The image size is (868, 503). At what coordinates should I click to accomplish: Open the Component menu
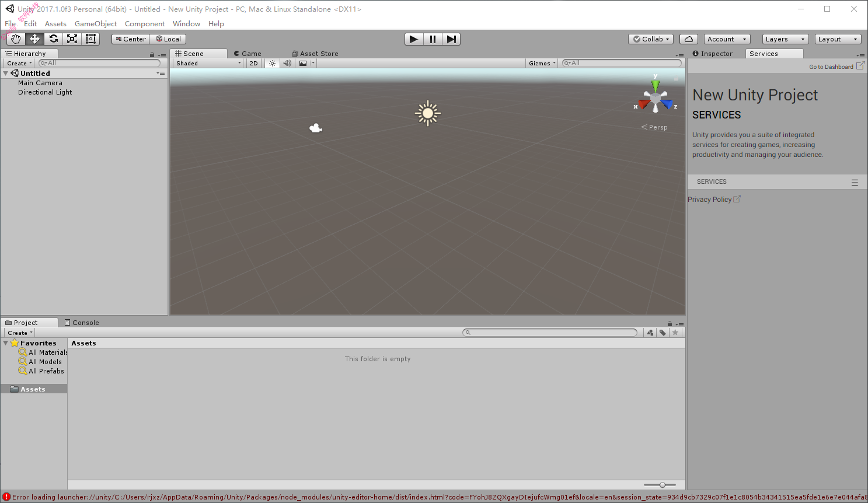click(x=145, y=24)
